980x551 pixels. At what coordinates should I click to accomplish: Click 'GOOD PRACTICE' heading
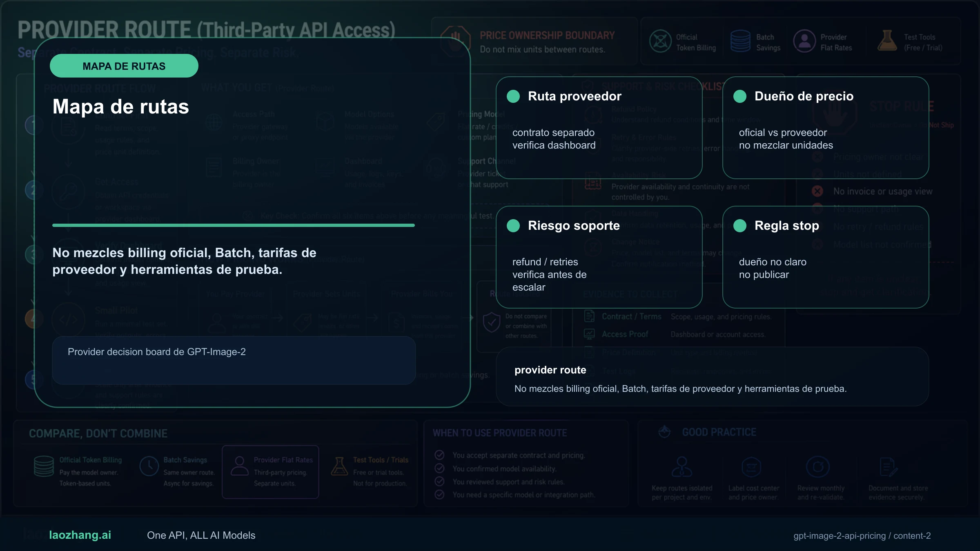719,432
